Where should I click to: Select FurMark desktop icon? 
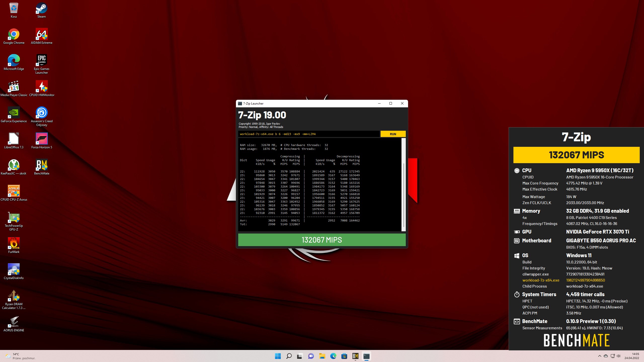(x=14, y=246)
